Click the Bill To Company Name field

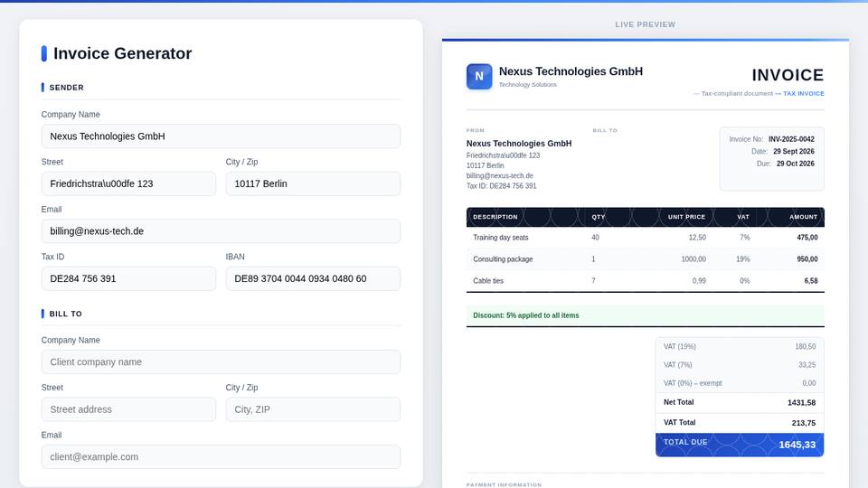click(x=221, y=361)
